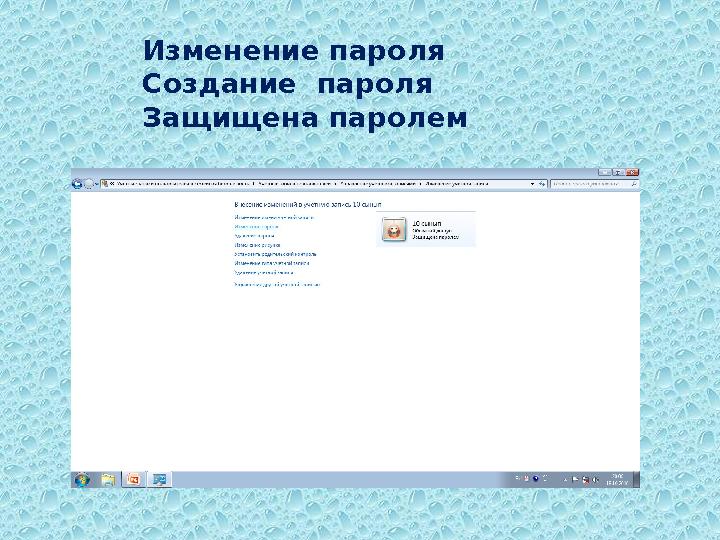Click the taskbar clock and date
The width and height of the screenshot is (720, 540).
click(x=617, y=480)
